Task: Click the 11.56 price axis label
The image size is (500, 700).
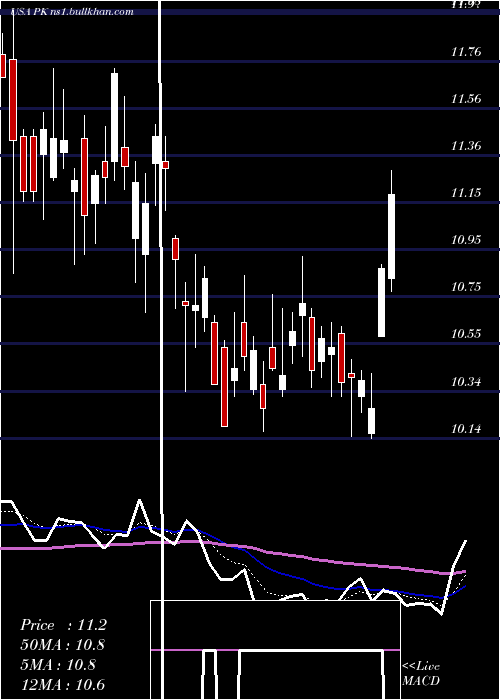Action: pyautogui.click(x=466, y=99)
